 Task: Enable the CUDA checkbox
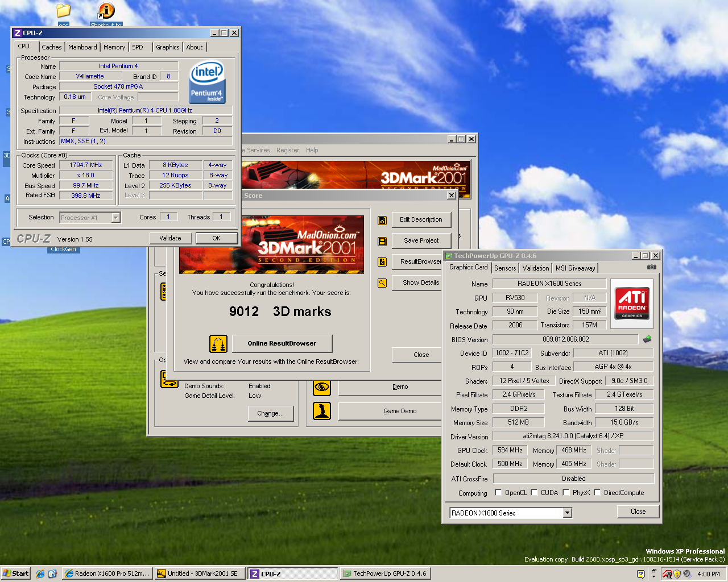coord(535,493)
